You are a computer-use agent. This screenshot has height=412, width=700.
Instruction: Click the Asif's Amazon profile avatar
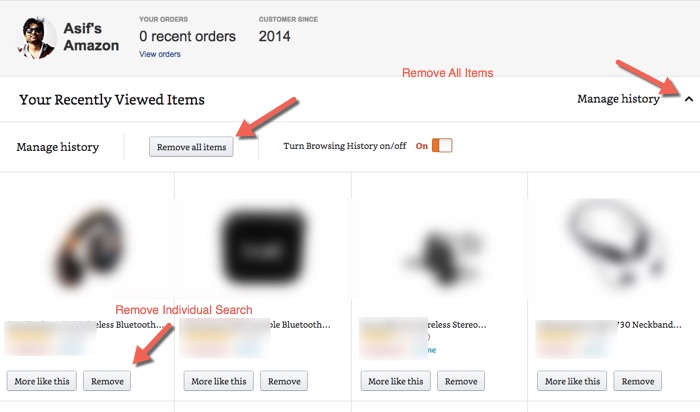tap(37, 38)
